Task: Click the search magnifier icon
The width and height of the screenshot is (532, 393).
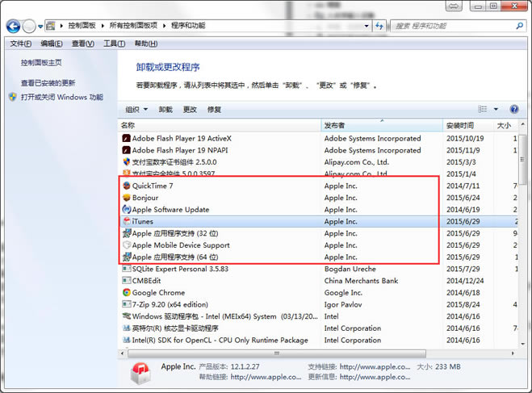Action: pyautogui.click(x=519, y=26)
